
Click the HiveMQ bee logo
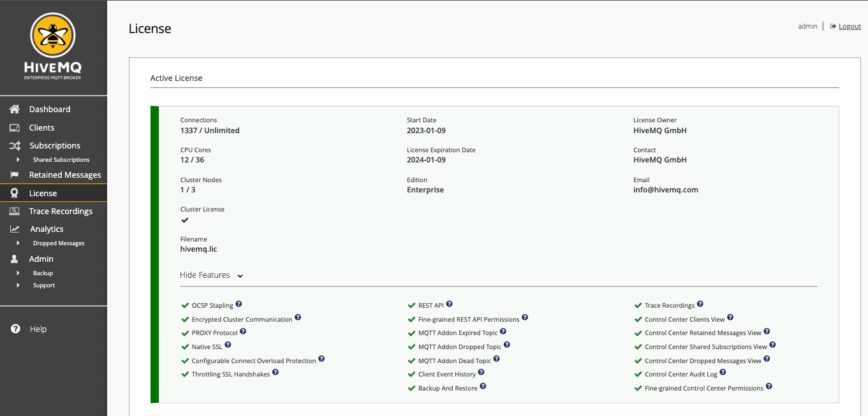pos(53,34)
